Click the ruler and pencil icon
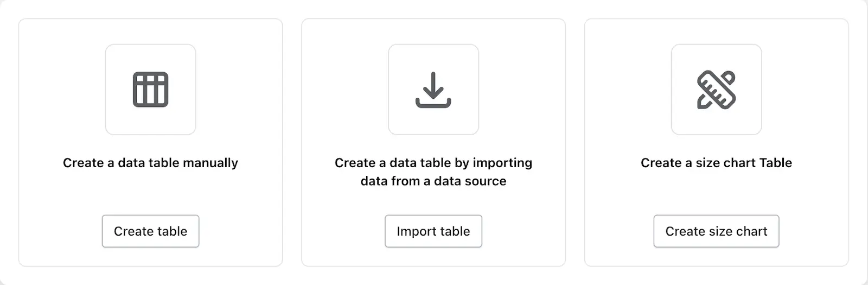This screenshot has height=285, width=868. click(716, 90)
